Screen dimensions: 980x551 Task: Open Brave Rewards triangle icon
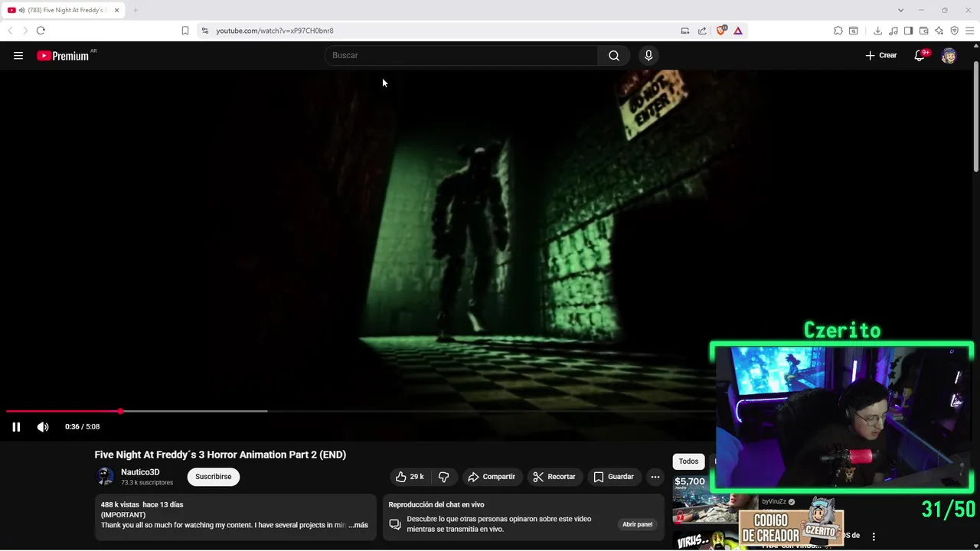click(738, 31)
